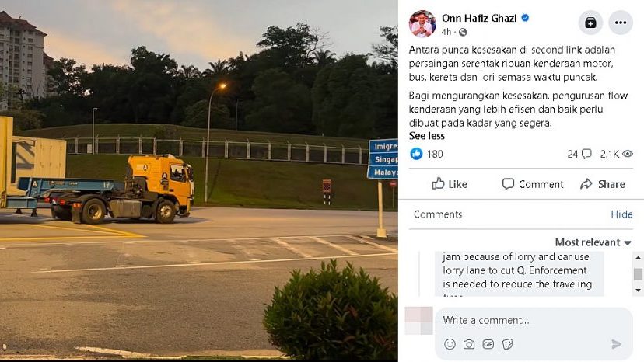The height and width of the screenshot is (362, 644).
Task: Click the save post bookmark icon
Action: (590, 23)
